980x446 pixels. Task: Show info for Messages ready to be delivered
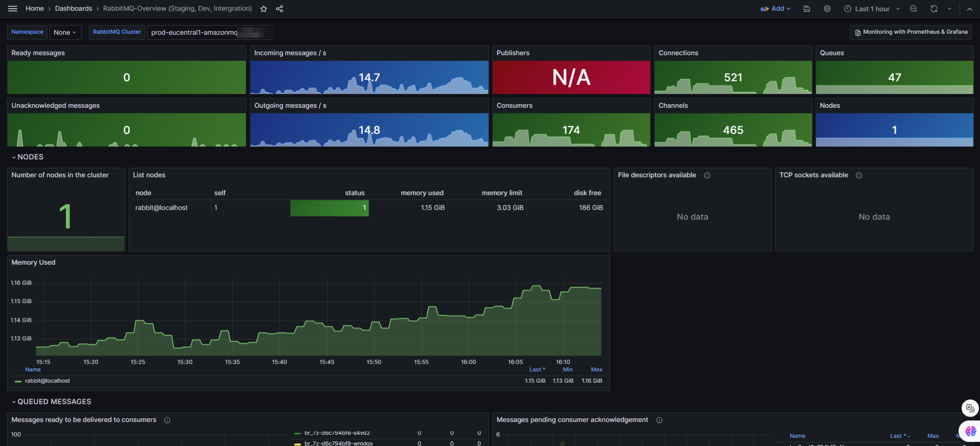click(167, 420)
